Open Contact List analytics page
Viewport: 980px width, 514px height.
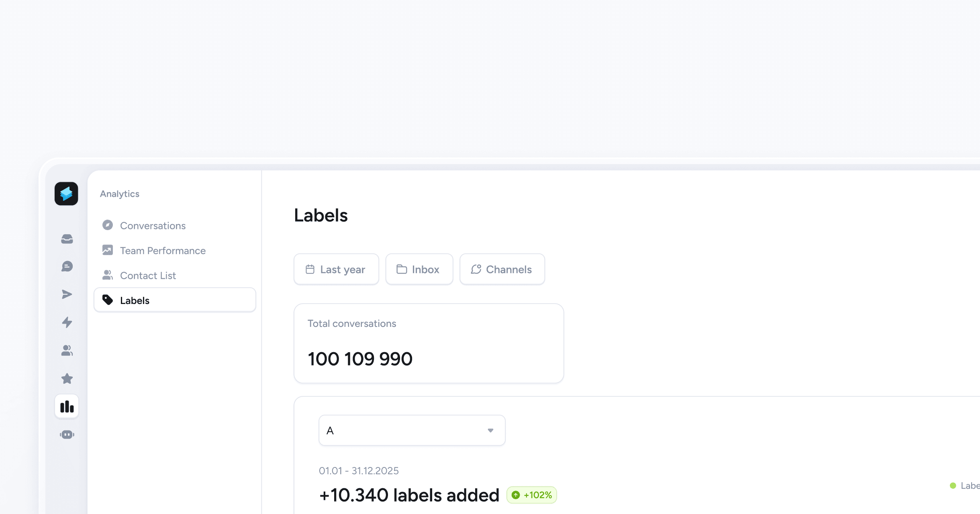pos(148,275)
